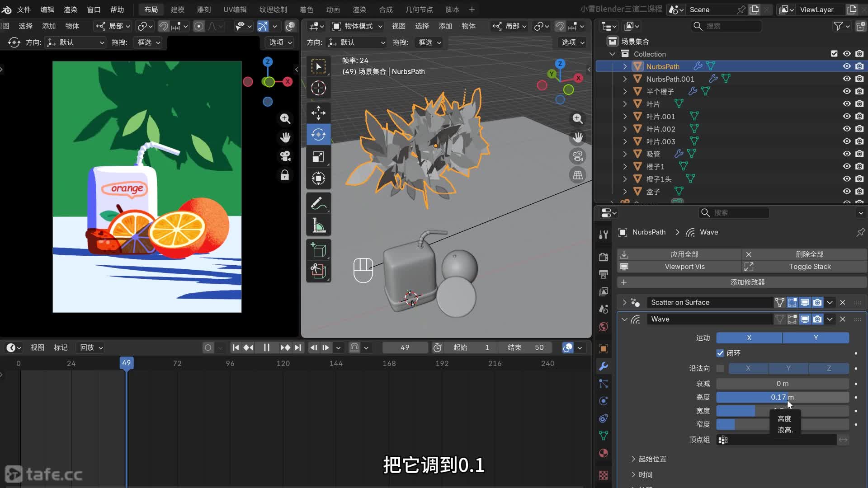Open the 物体模式 mode dropdown
The width and height of the screenshot is (868, 488).
tap(358, 26)
